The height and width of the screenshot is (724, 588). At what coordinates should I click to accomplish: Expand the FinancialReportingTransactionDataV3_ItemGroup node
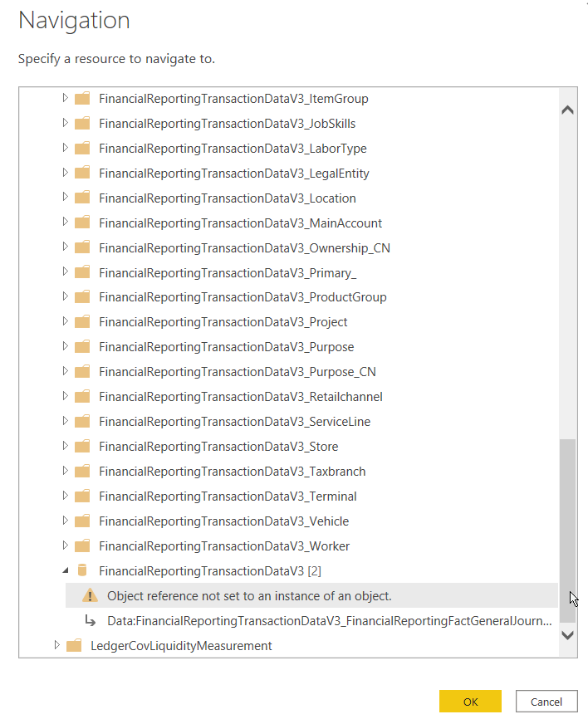click(65, 98)
